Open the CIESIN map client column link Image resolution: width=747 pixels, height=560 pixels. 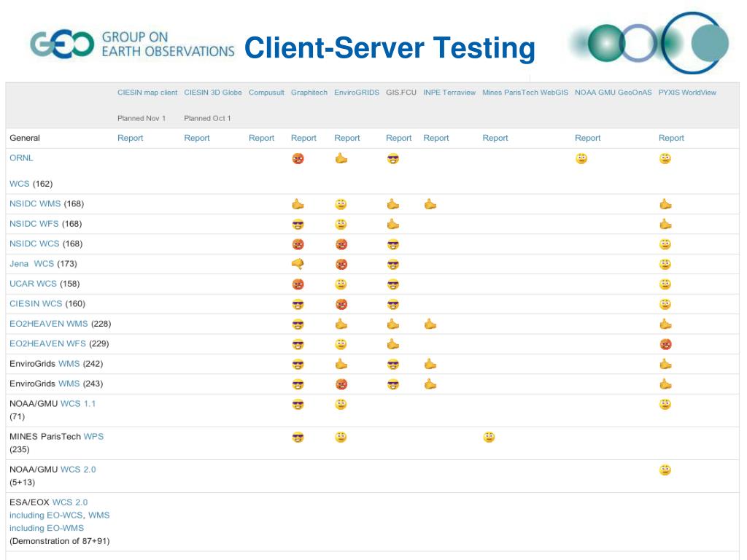point(147,93)
